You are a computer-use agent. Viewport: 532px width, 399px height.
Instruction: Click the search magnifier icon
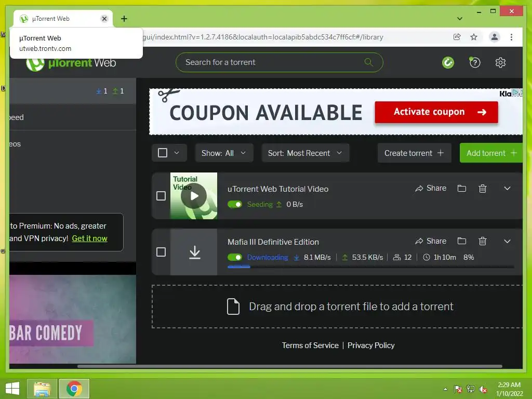tap(368, 62)
